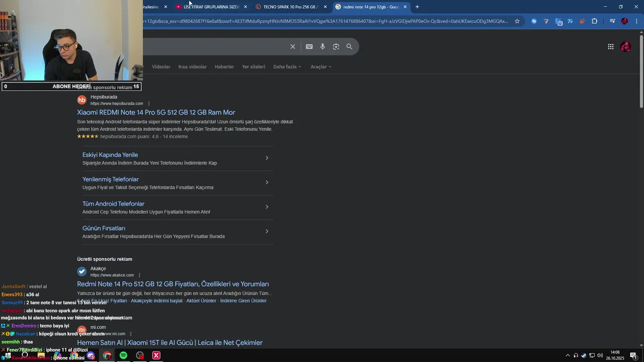This screenshot has width=644, height=362.
Task: Open the Araçlar dropdown
Action: pos(321,67)
